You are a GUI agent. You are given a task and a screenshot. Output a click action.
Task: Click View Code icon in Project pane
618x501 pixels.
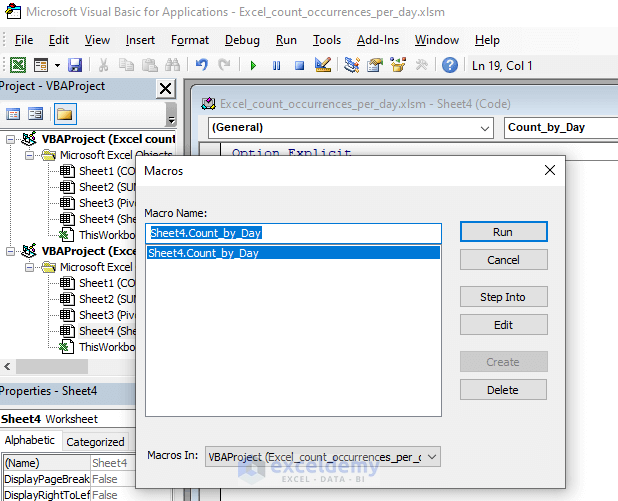click(x=13, y=114)
